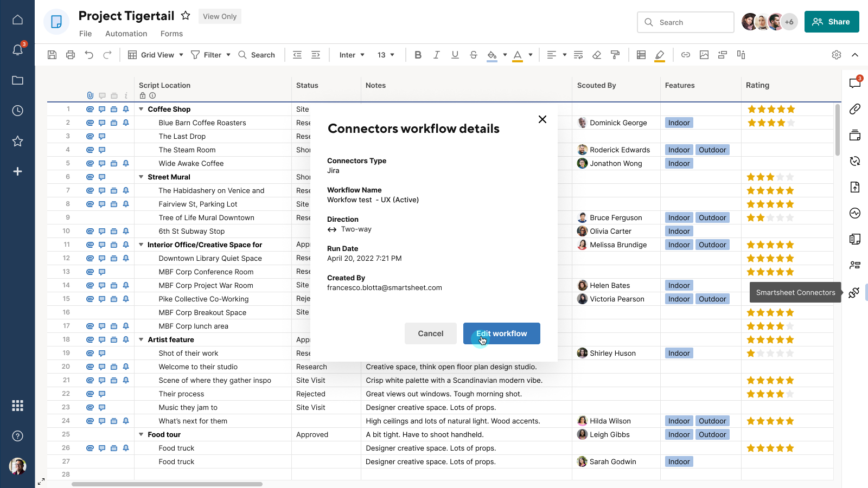Image resolution: width=868 pixels, height=488 pixels.
Task: Switch to the Forms menu item
Action: coord(171,34)
